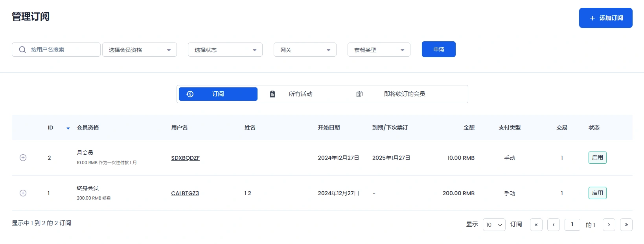Click the 姓名 column header
644x244 pixels.
(x=250, y=128)
